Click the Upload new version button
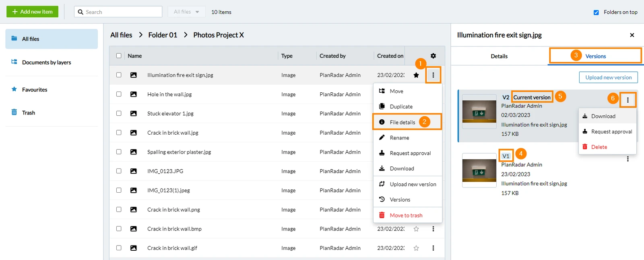Viewport: 644px width, 260px height. pos(608,77)
